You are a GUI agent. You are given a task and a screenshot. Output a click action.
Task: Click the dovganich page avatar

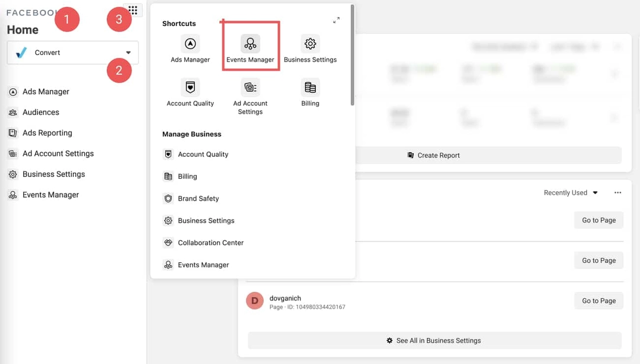pos(255,301)
